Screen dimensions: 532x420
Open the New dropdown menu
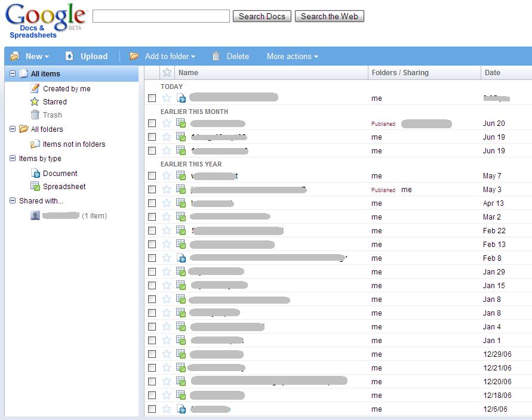pyautogui.click(x=38, y=56)
